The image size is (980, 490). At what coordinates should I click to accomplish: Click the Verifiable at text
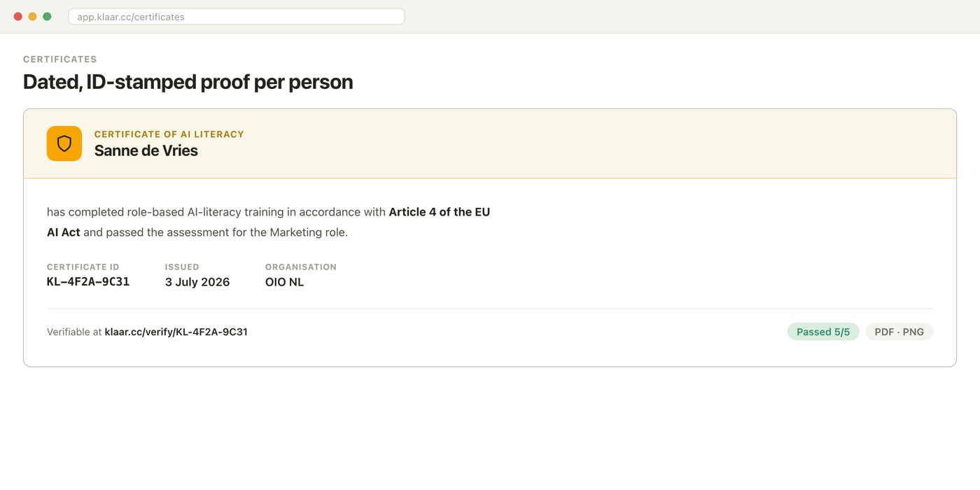(74, 332)
